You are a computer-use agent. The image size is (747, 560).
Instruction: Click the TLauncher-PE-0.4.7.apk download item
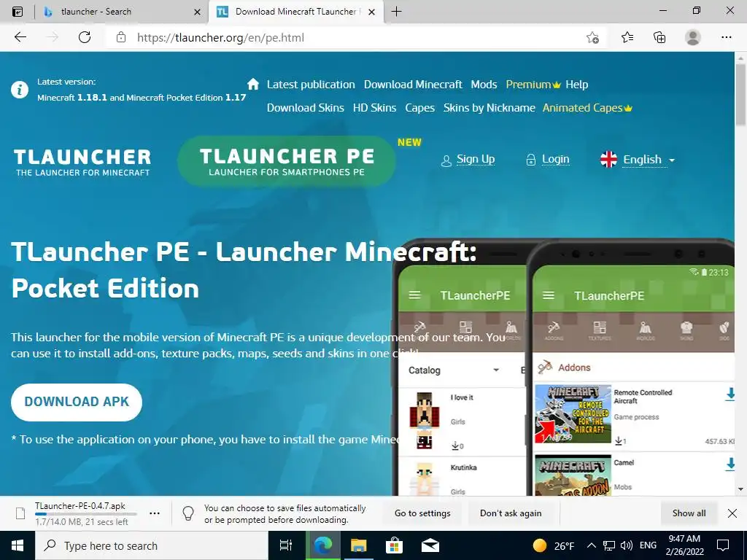point(81,513)
